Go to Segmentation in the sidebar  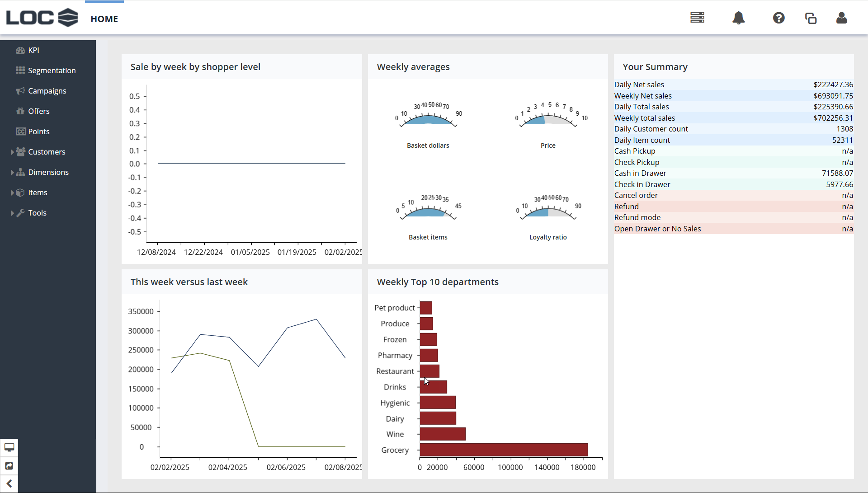coord(52,70)
